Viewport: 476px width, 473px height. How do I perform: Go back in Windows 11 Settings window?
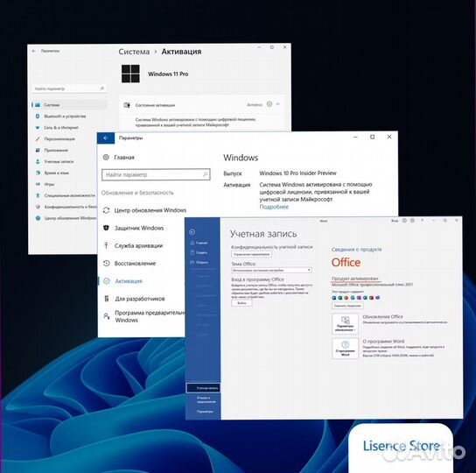coord(34,51)
